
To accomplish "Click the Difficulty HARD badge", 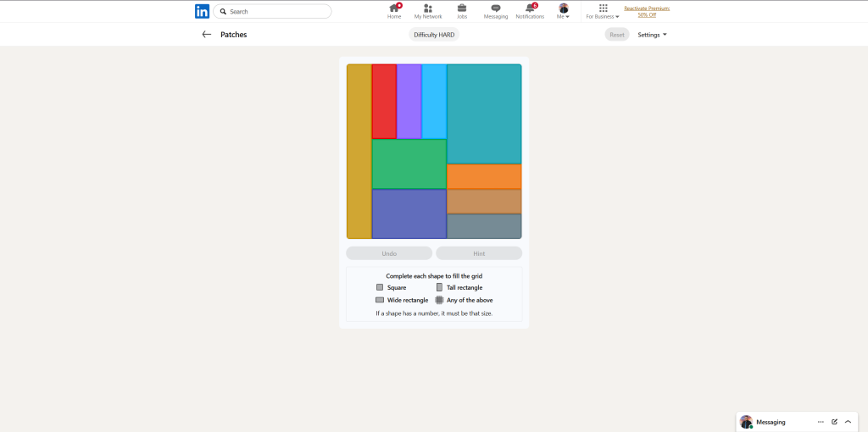I will (x=434, y=34).
